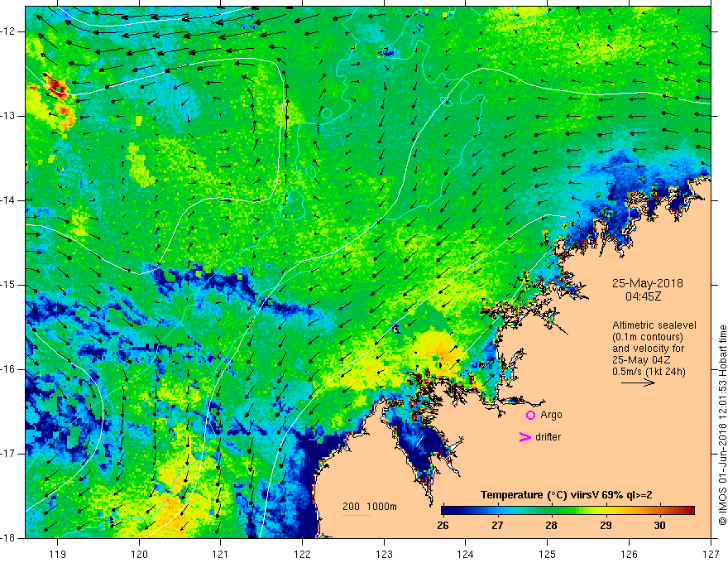The width and height of the screenshot is (728, 563).
Task: Click the longitude axis label 127
Action: click(711, 554)
